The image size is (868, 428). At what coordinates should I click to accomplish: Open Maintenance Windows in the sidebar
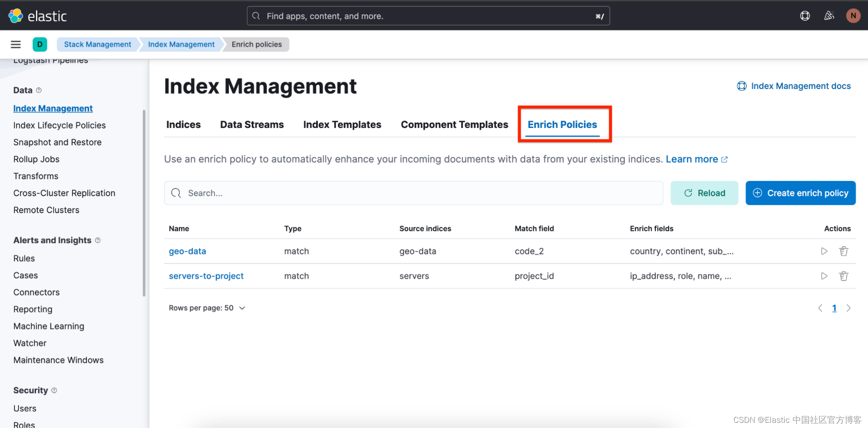[58, 360]
